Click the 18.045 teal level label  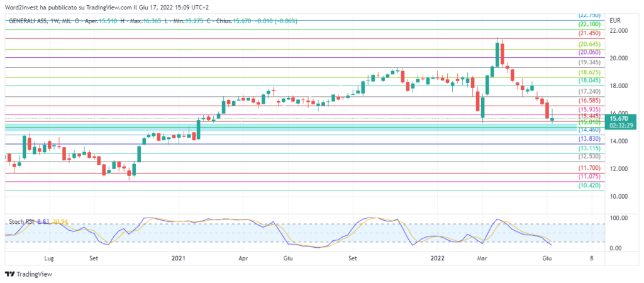pos(589,80)
